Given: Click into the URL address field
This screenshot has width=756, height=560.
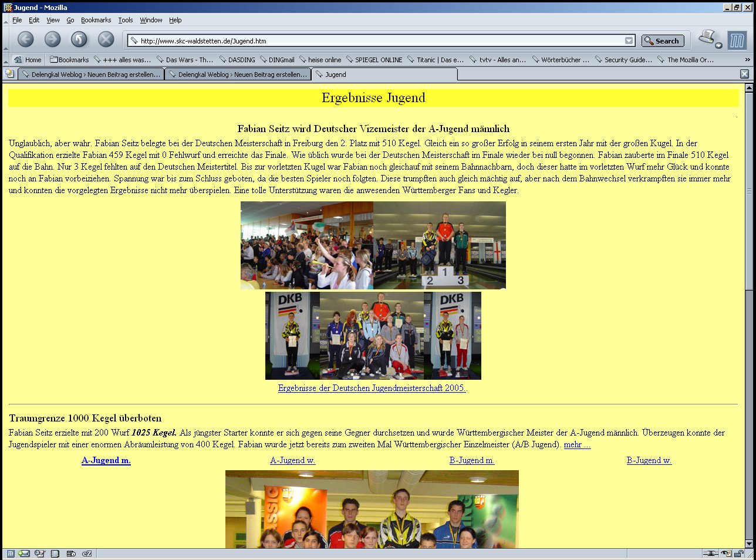Looking at the screenshot, I should [382, 41].
